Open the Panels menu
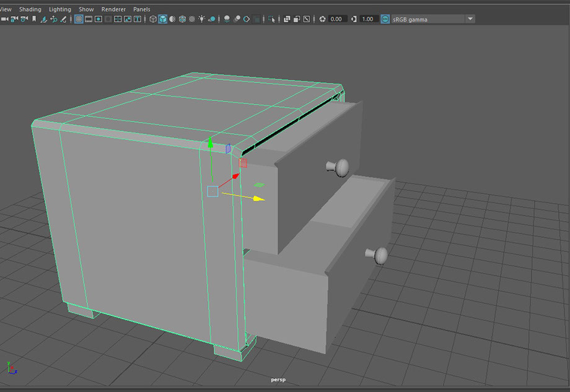The height and width of the screenshot is (392, 570). (x=142, y=9)
